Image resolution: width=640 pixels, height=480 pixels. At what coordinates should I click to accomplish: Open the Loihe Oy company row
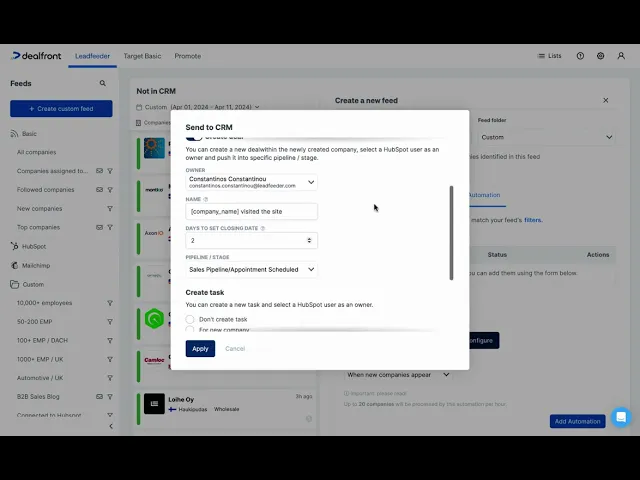click(226, 407)
